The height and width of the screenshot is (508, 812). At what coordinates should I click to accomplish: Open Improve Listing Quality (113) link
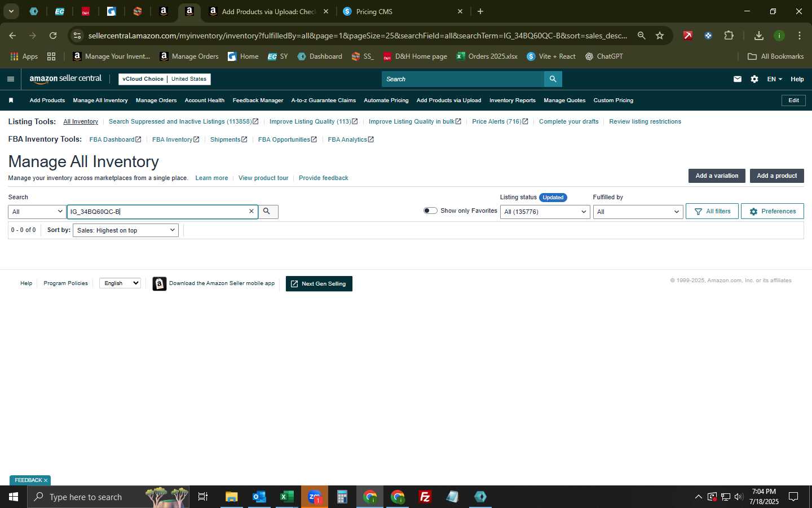[x=314, y=121]
